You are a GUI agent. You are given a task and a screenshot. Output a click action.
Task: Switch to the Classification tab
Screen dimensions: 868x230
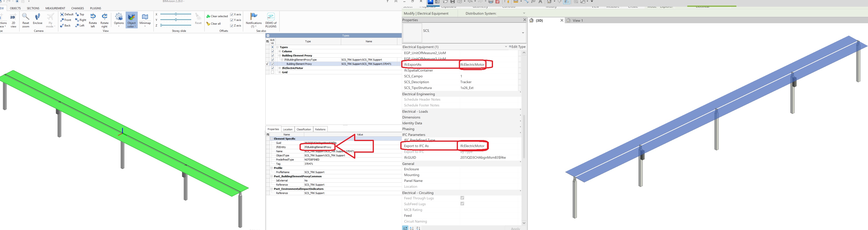(x=303, y=129)
